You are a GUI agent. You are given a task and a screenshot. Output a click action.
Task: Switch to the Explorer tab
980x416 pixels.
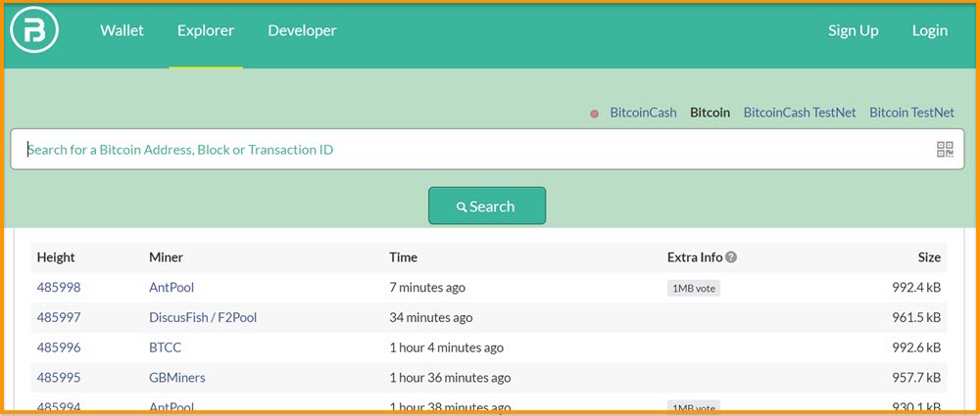tap(206, 30)
